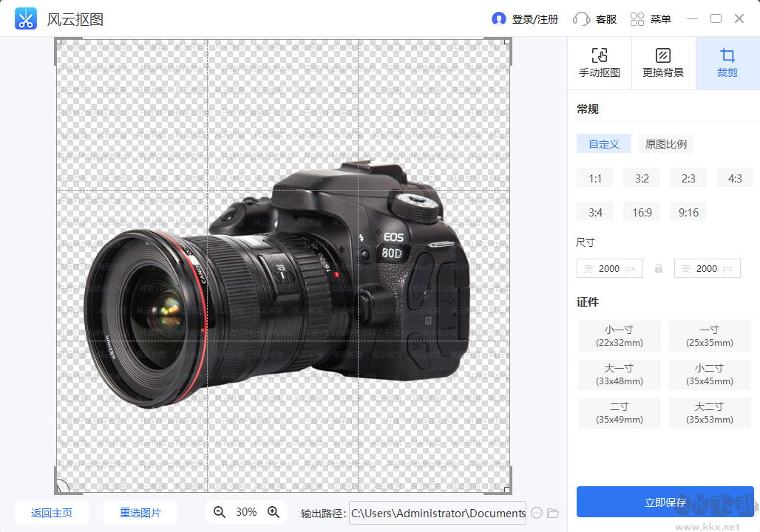Choose the 1:1 aspect ratio
This screenshot has width=760, height=532.
595,178
